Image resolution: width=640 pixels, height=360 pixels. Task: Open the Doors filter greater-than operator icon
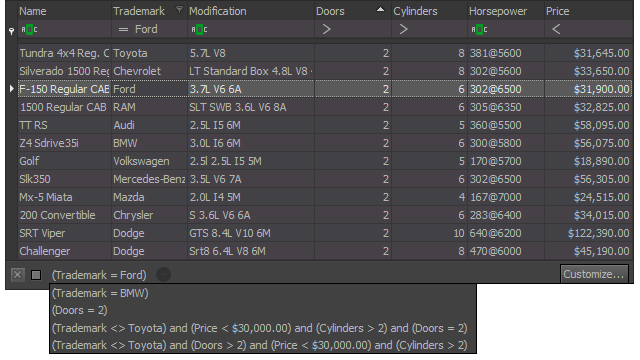(x=326, y=29)
